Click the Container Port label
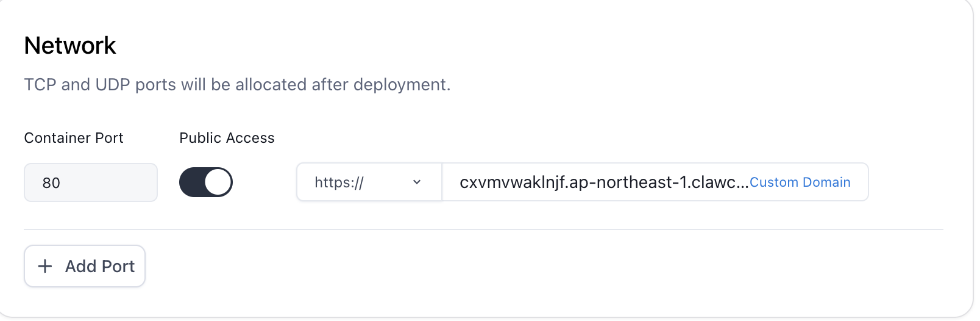The height and width of the screenshot is (321, 980). (74, 138)
